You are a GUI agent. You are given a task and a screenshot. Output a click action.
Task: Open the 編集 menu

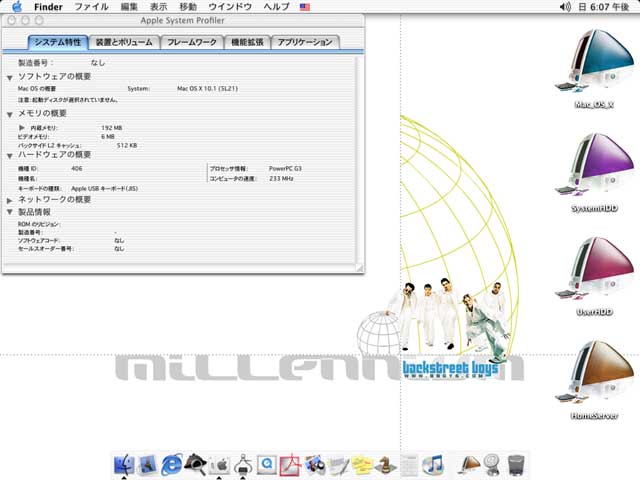(129, 7)
